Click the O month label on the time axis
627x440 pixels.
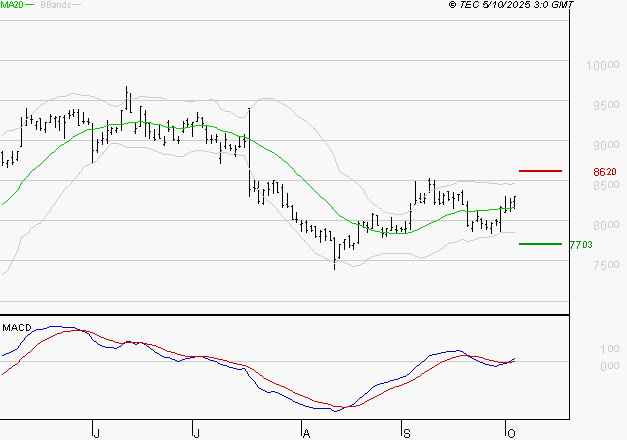[x=511, y=434]
